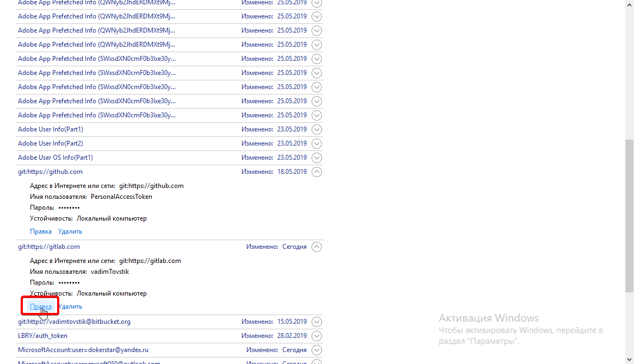
Task: Click Имя пользователя label in github.com details
Action: [58, 197]
